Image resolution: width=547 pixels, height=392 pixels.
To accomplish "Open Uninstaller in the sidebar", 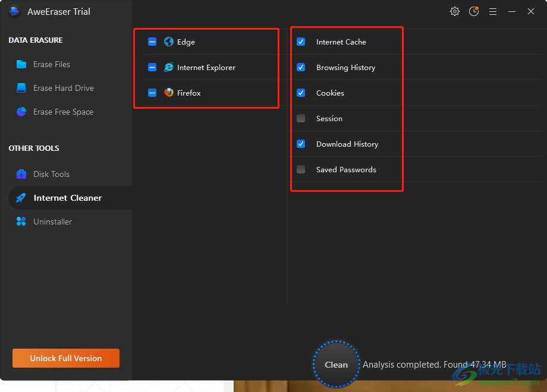I will pos(70,222).
